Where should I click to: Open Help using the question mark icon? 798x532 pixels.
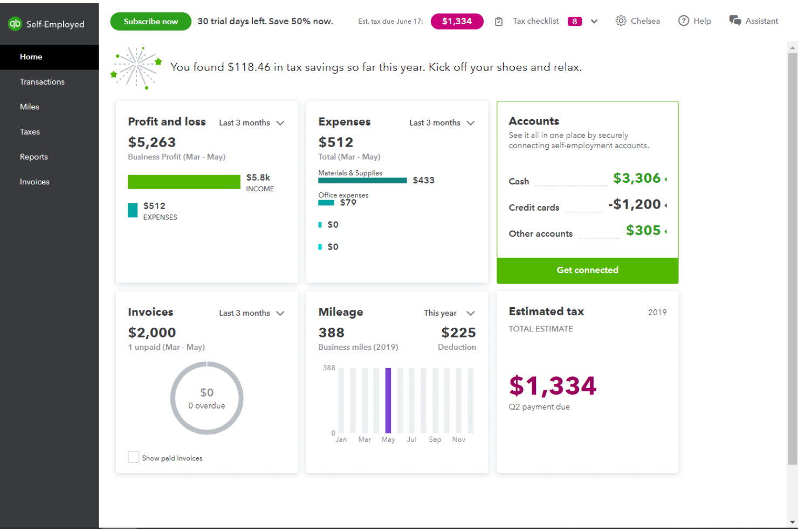point(683,20)
